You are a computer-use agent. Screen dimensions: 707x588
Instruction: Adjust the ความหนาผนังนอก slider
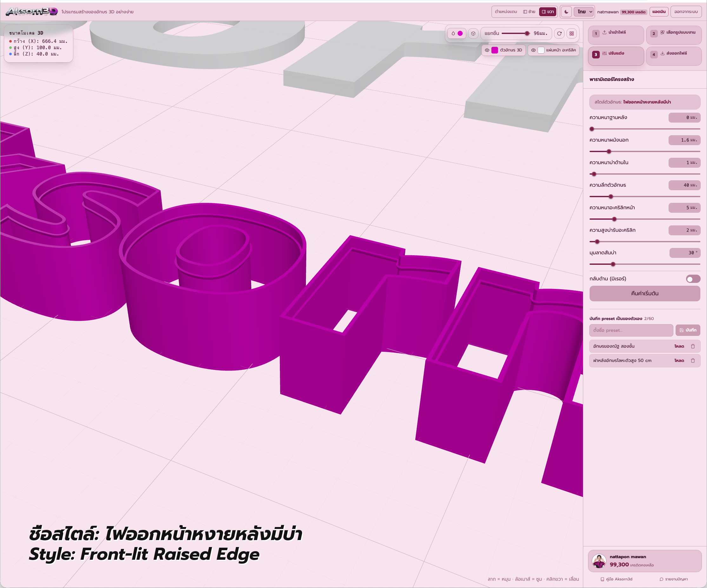click(644, 151)
